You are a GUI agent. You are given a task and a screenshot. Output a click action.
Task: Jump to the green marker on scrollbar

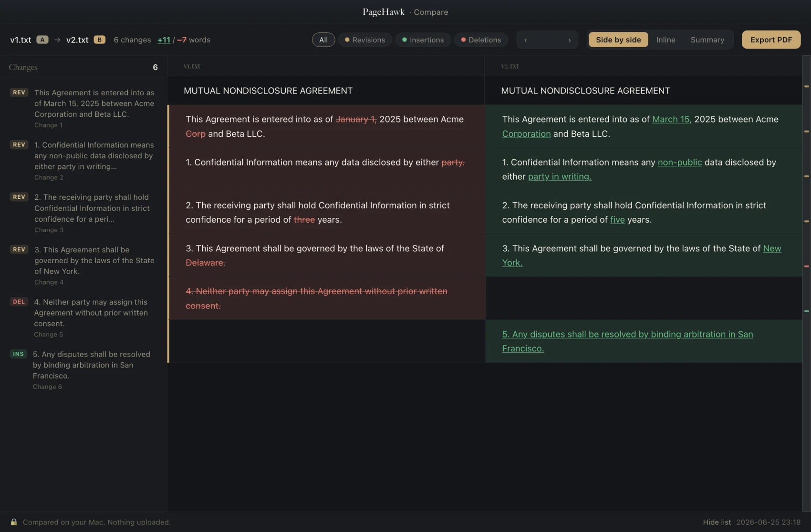[x=807, y=311]
